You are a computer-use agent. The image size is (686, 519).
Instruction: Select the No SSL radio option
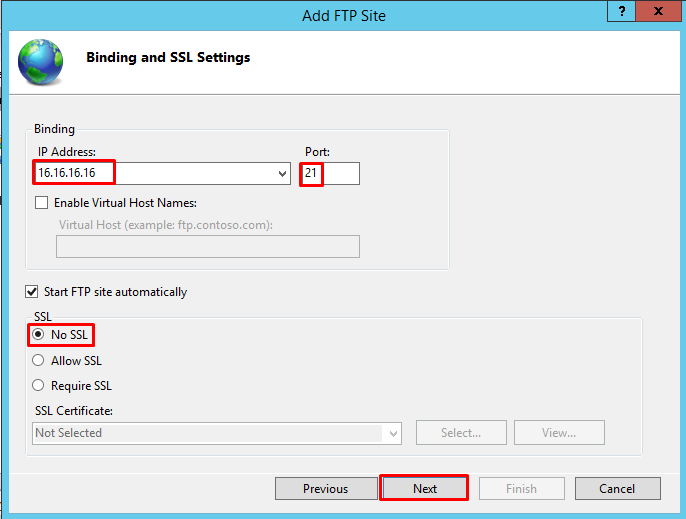(x=38, y=335)
